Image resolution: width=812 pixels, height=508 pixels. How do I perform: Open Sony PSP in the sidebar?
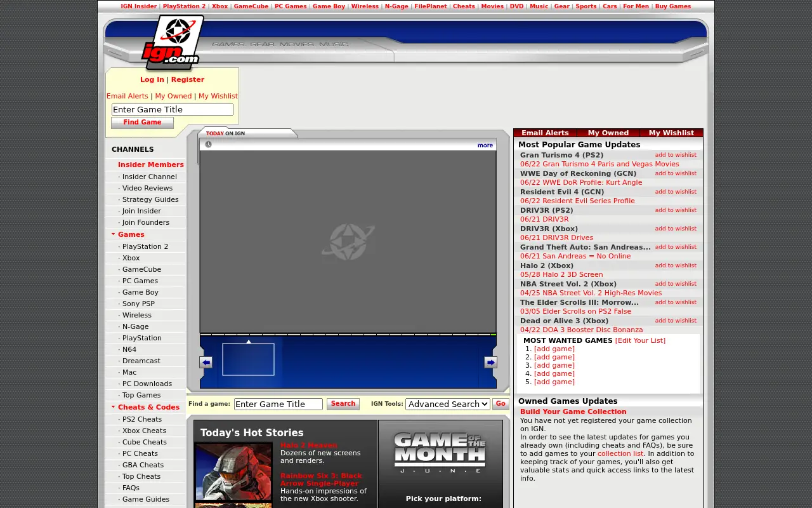[x=138, y=304]
